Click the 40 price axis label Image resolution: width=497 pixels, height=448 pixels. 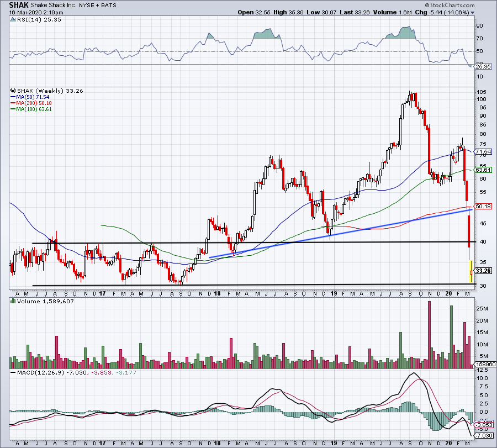[x=483, y=241]
